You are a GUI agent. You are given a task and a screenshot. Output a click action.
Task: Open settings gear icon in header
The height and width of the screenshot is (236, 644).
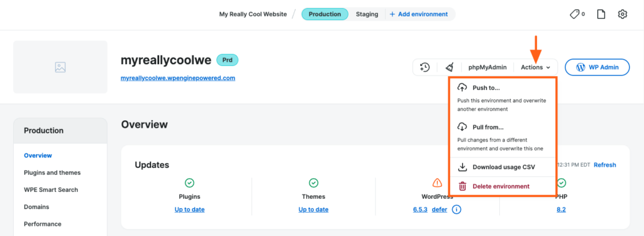tap(622, 14)
